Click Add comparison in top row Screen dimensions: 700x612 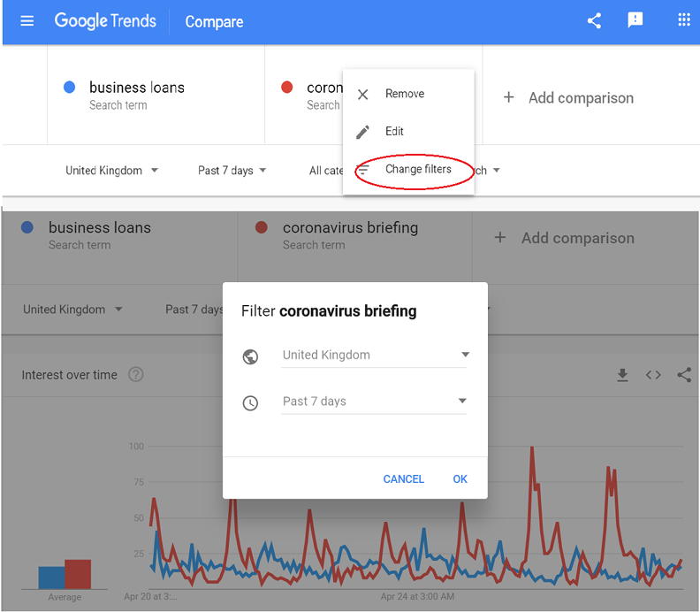tap(569, 98)
